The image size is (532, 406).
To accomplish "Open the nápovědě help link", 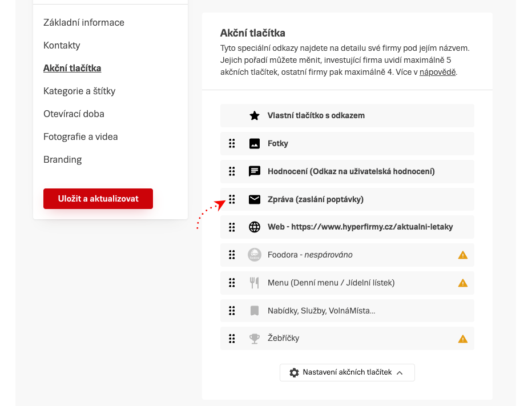I will pos(437,73).
